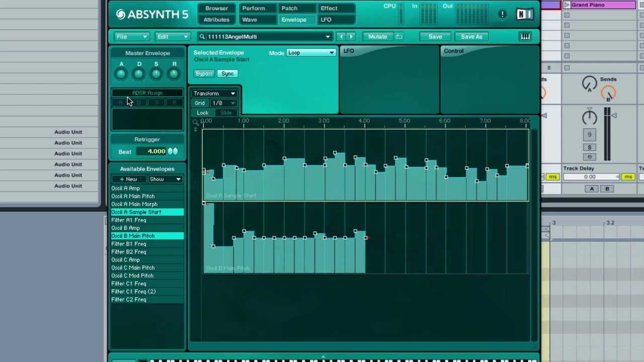The width and height of the screenshot is (644, 362).
Task: Select Filter C1 Freq (2) envelope
Action: [x=147, y=292]
